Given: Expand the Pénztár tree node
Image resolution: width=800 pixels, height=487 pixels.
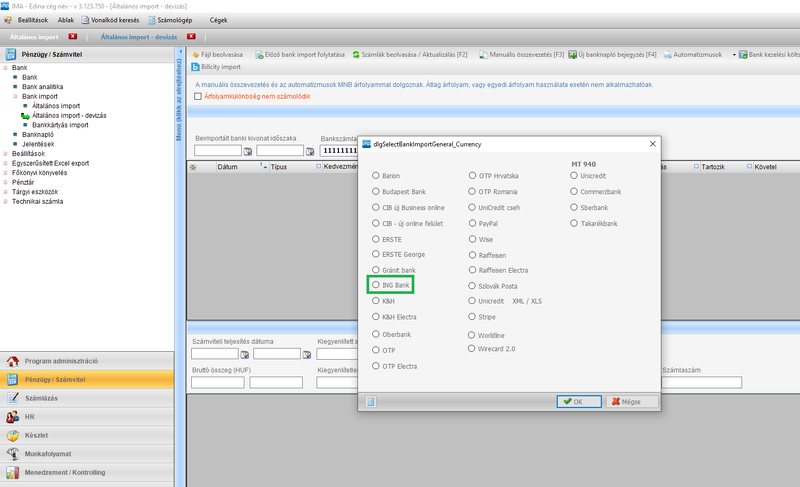Looking at the screenshot, I should click(5, 182).
